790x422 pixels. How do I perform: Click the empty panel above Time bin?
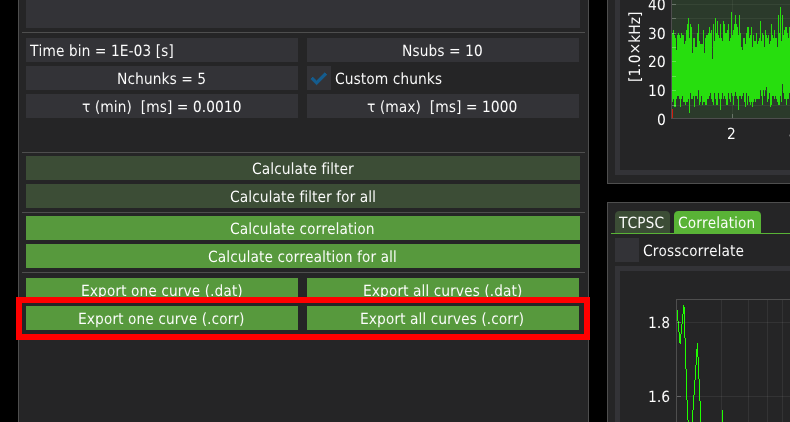coord(302,12)
